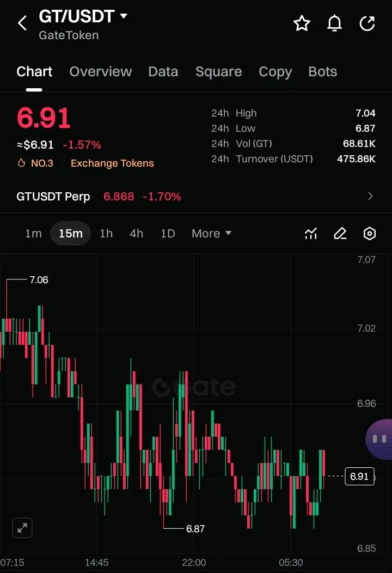Tap the 22:00 time axis label
The height and width of the screenshot is (573, 392).
(x=194, y=563)
